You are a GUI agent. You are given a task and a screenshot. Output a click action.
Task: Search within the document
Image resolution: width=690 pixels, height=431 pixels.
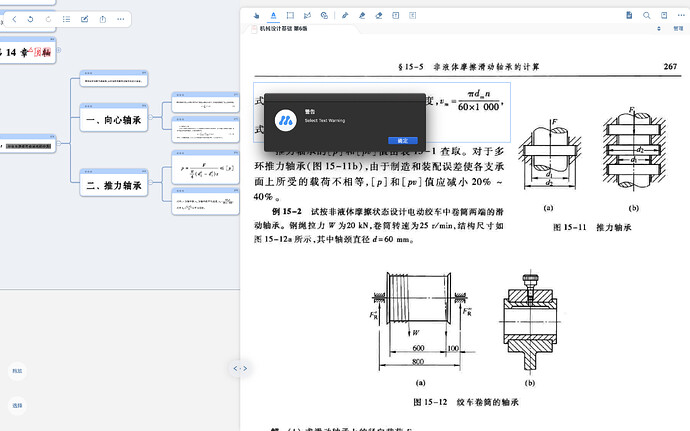click(x=646, y=15)
